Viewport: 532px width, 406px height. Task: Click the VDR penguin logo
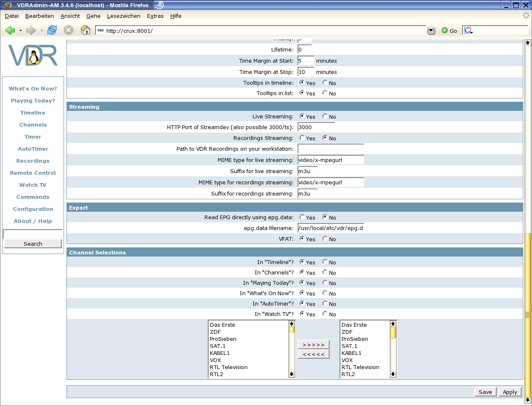point(33,55)
